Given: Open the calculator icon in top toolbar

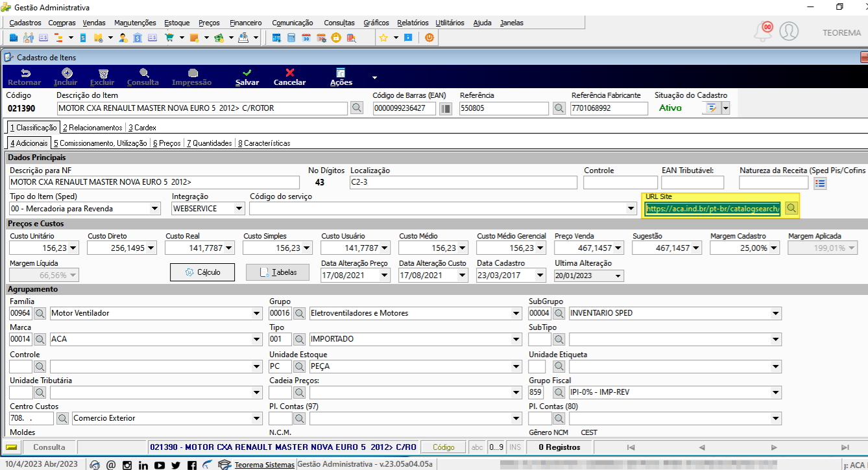Looking at the screenshot, I should pyautogui.click(x=291, y=38).
